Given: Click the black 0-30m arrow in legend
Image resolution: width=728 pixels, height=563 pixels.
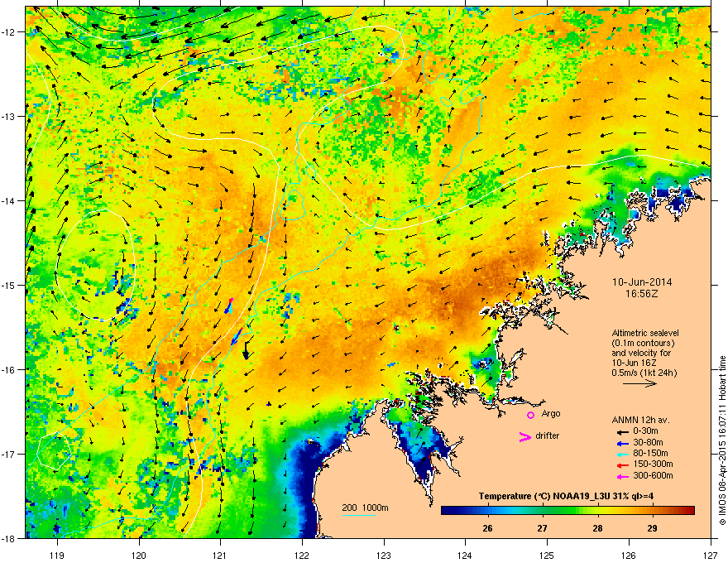Looking at the screenshot, I should coord(621,431).
